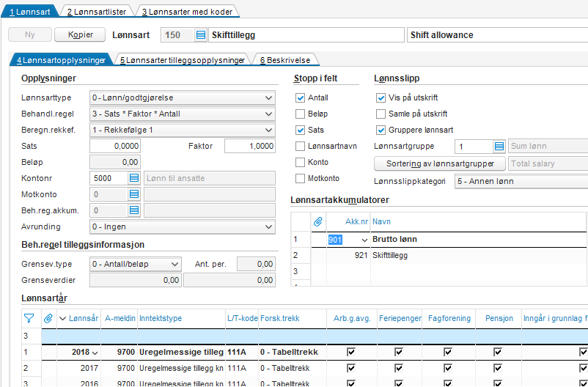Click the Skifttillegg name field
The image size is (588, 387).
[306, 35]
